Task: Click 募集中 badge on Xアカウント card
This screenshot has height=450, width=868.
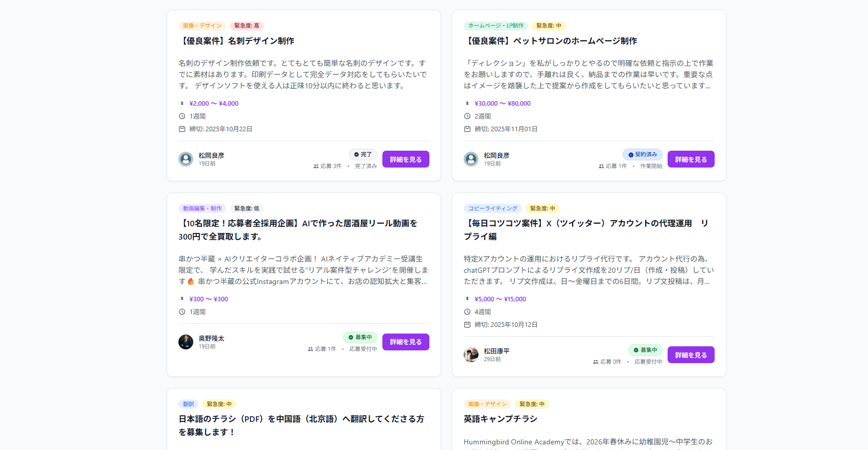Action: 645,350
